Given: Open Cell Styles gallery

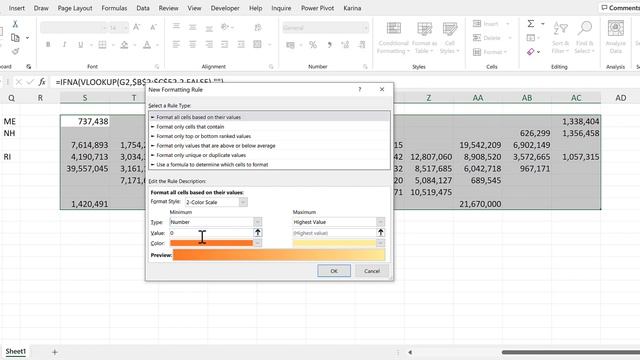Looking at the screenshot, I should coord(450,38).
